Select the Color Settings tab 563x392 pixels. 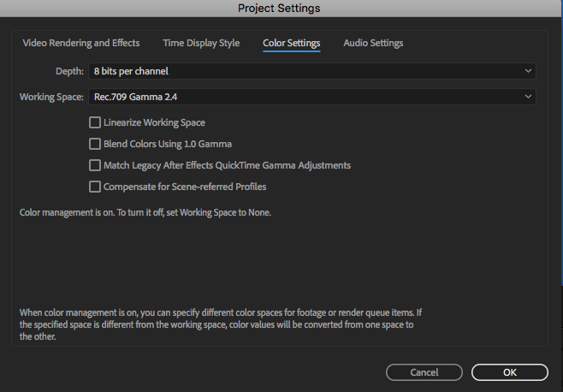pos(291,43)
